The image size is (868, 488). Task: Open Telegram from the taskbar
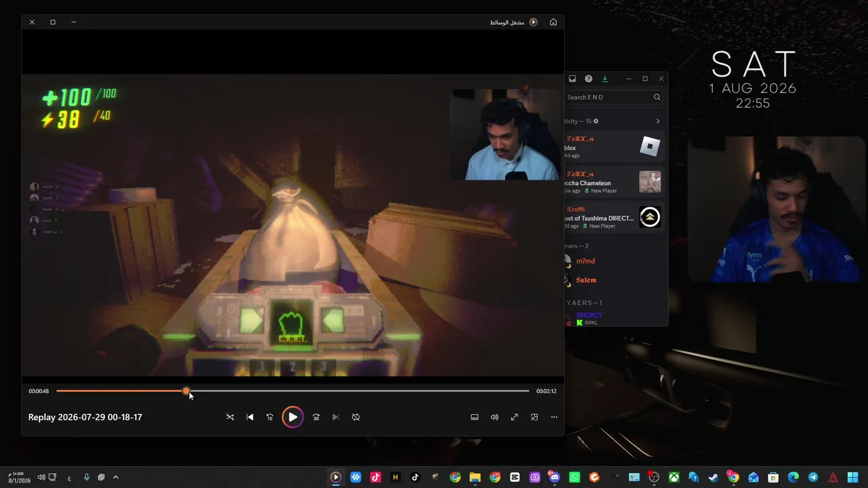813,477
